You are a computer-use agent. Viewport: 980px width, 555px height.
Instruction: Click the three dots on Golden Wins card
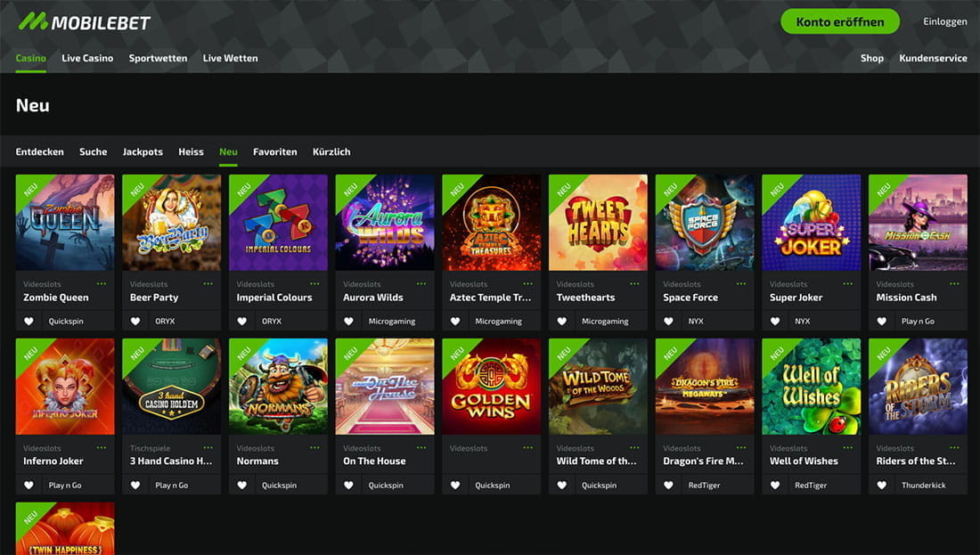coord(528,447)
